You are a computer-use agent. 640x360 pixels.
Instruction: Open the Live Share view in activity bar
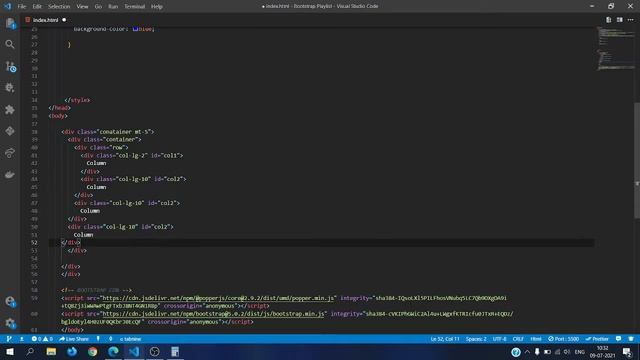(10, 153)
